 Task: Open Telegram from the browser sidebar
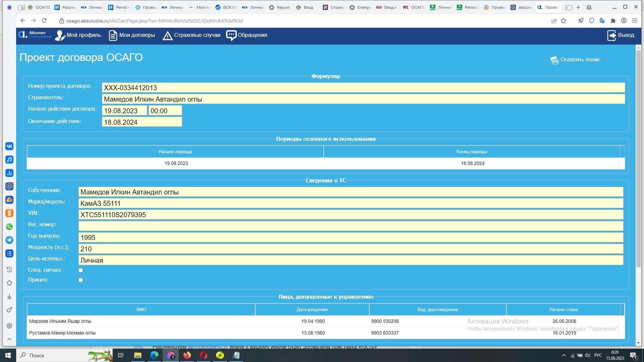pyautogui.click(x=9, y=240)
